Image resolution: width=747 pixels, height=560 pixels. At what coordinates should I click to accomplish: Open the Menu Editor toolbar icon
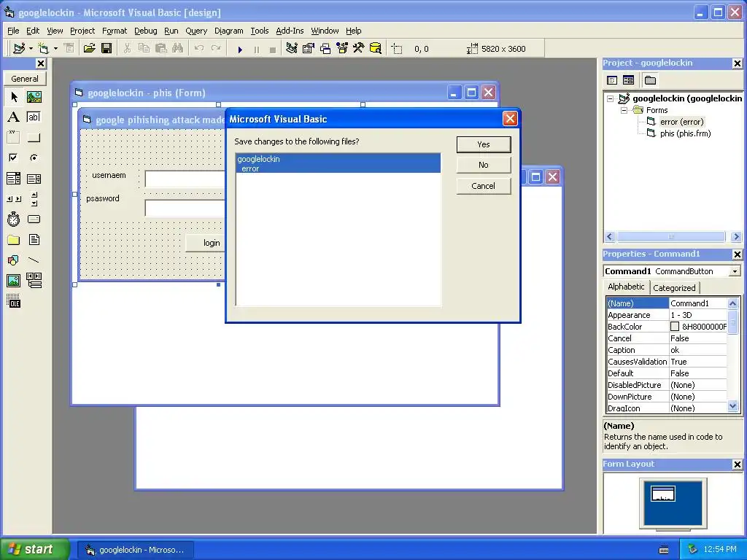click(x=69, y=48)
